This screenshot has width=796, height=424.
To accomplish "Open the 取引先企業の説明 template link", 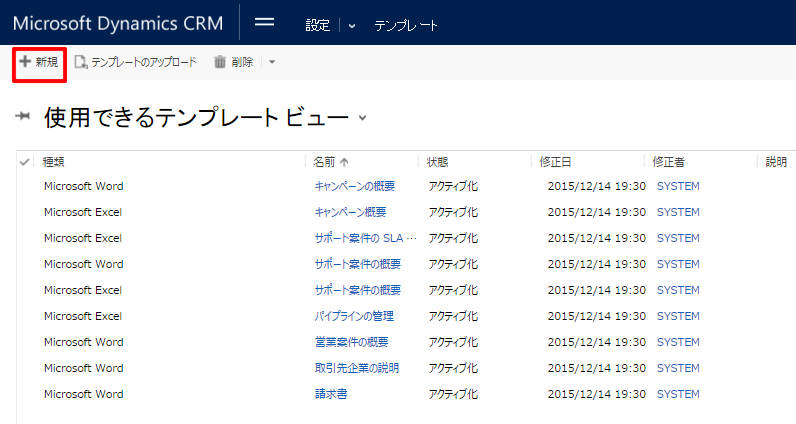I will tap(356, 368).
